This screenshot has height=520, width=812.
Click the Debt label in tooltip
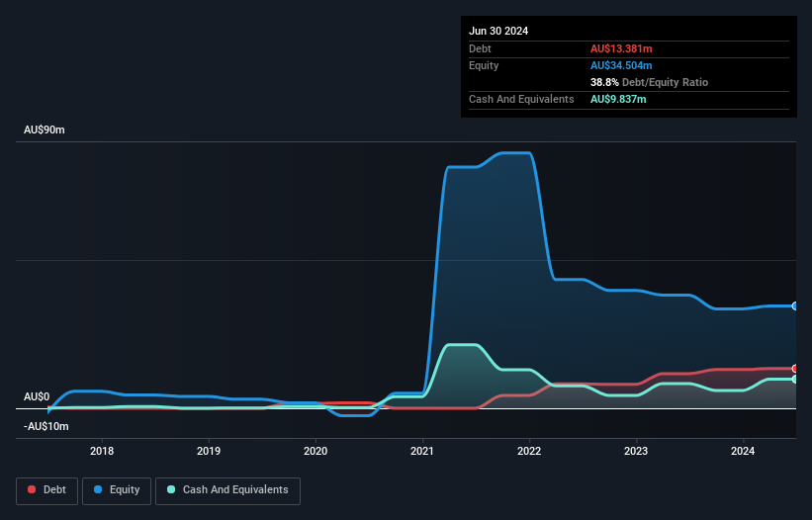click(x=480, y=48)
